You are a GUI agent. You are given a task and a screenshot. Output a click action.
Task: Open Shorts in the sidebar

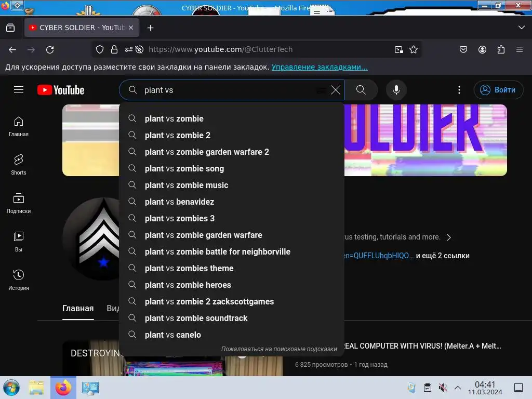(x=19, y=165)
